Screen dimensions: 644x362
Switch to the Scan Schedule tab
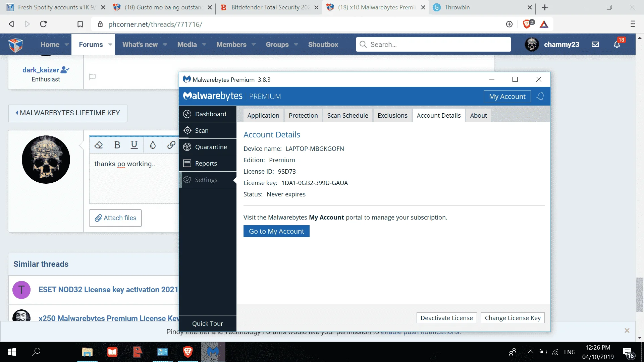click(347, 115)
